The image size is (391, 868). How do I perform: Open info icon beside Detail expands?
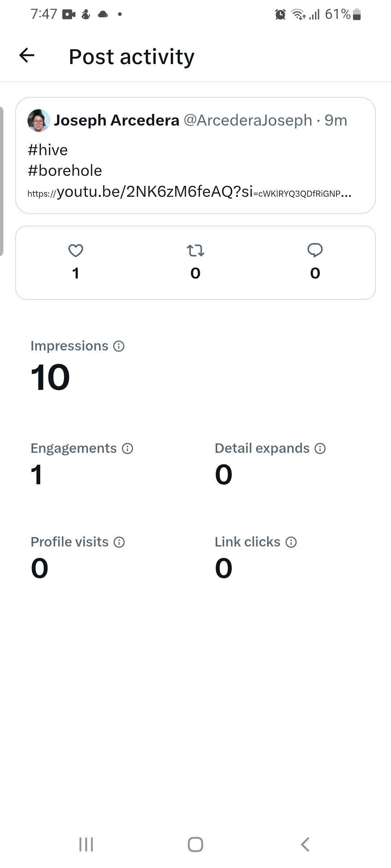tap(320, 448)
